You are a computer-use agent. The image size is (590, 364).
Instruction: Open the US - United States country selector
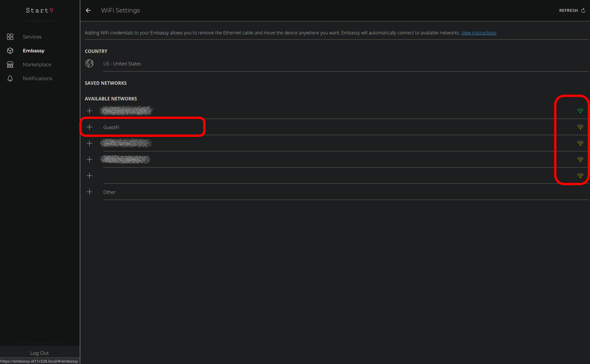point(122,64)
